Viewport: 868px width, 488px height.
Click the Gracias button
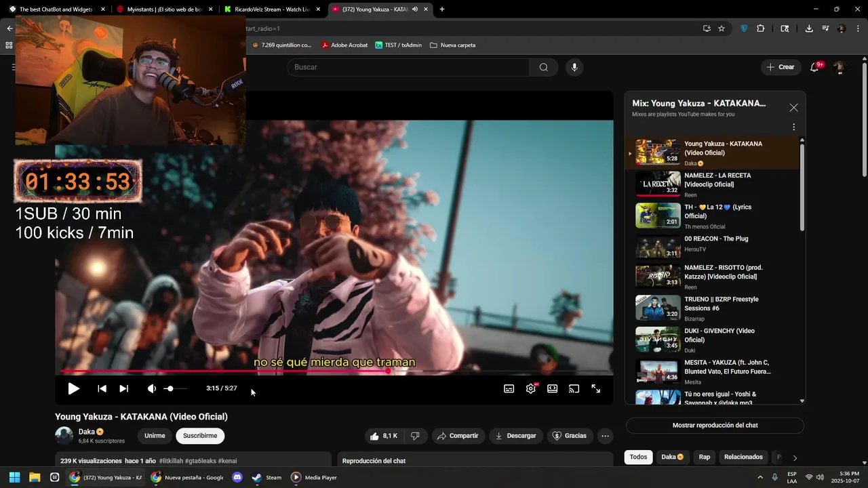(x=569, y=436)
